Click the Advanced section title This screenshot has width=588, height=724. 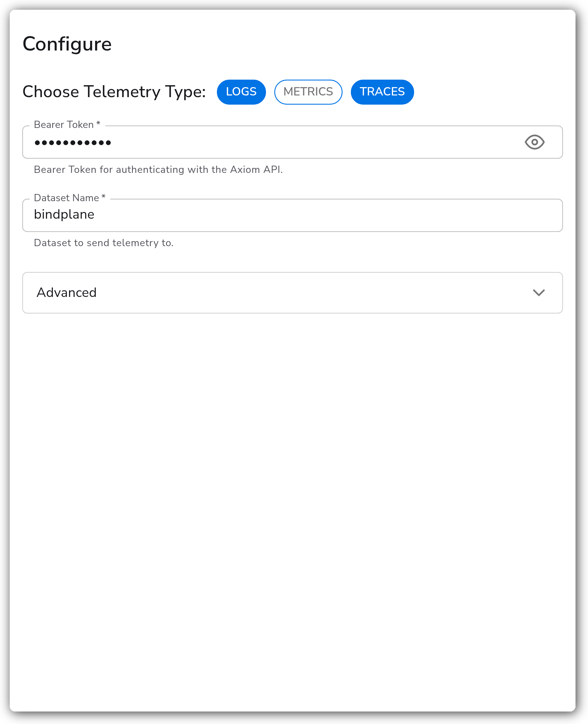tap(67, 293)
